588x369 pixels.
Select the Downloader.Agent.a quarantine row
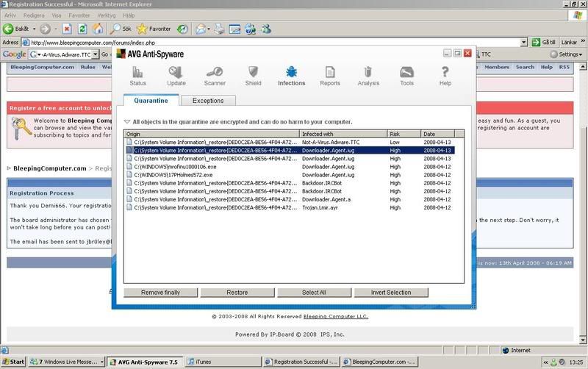click(290, 199)
